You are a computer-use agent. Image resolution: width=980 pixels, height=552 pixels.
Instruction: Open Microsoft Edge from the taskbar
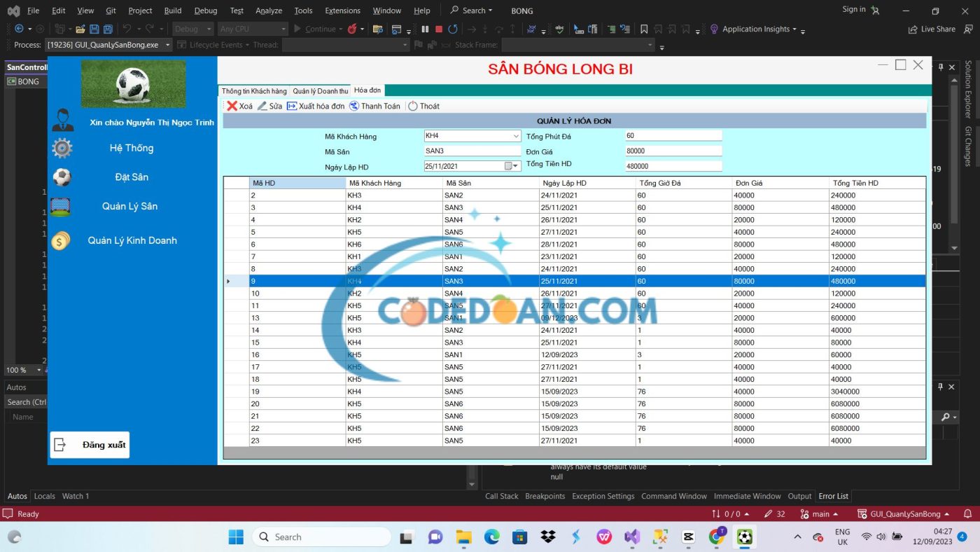coord(492,537)
